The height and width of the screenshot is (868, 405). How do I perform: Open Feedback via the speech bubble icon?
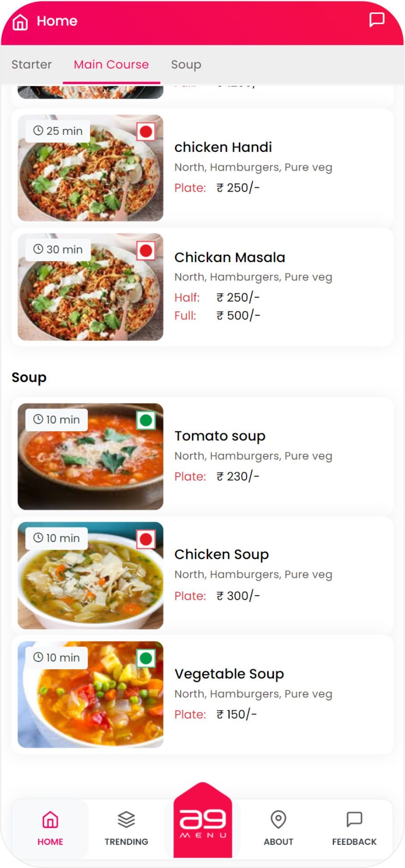pos(354,820)
